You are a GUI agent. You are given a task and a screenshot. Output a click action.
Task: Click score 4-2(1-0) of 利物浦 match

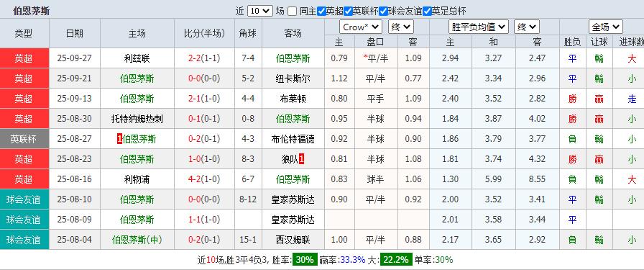point(204,179)
